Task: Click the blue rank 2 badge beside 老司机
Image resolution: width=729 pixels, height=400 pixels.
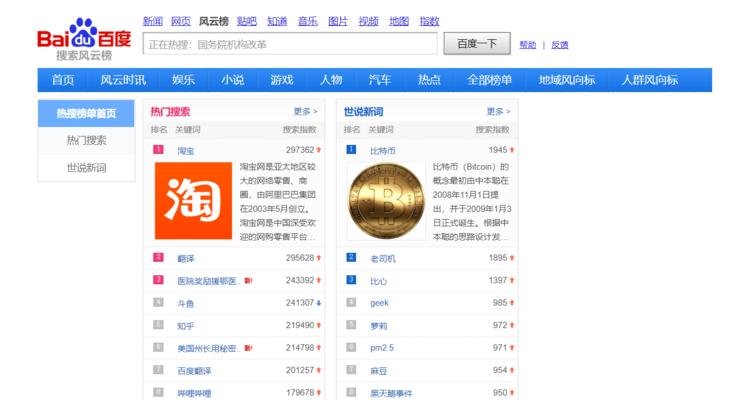Action: point(351,257)
